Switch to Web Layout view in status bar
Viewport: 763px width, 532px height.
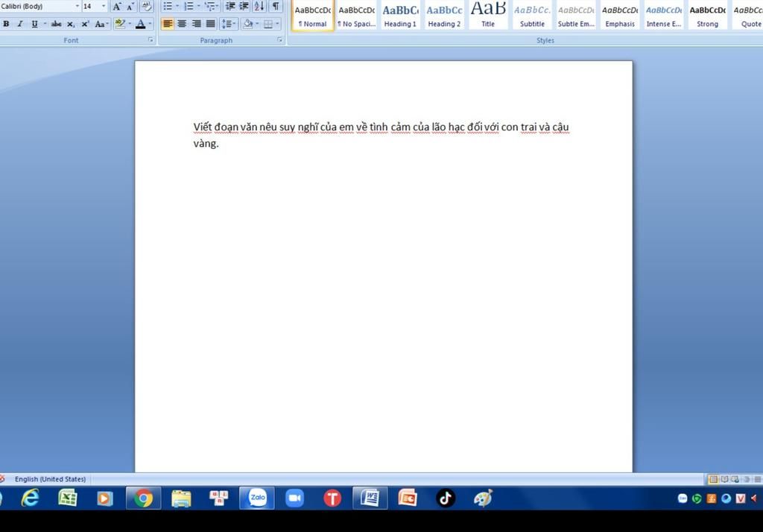click(735, 479)
